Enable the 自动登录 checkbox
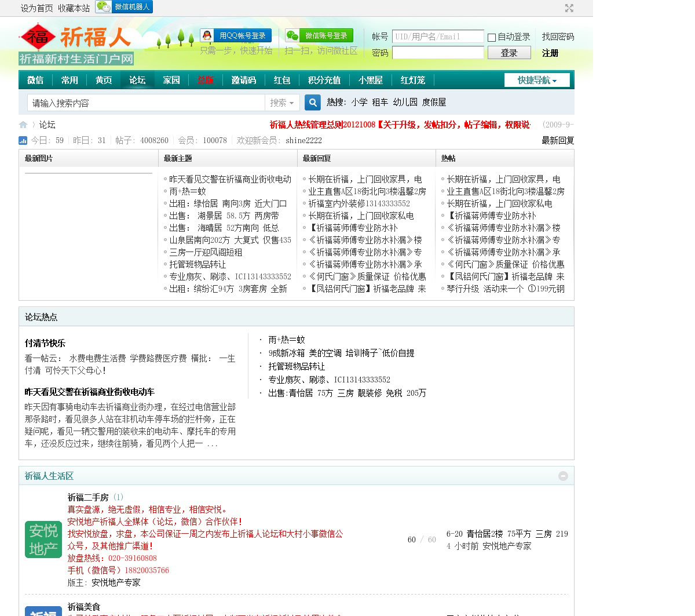This screenshot has height=616, width=695. click(492, 38)
